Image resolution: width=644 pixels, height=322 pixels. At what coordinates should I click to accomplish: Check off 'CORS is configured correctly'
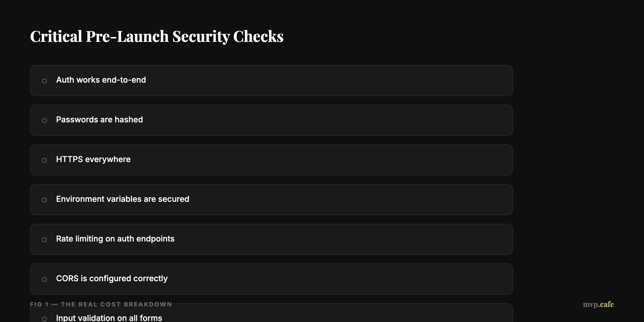coord(45,279)
